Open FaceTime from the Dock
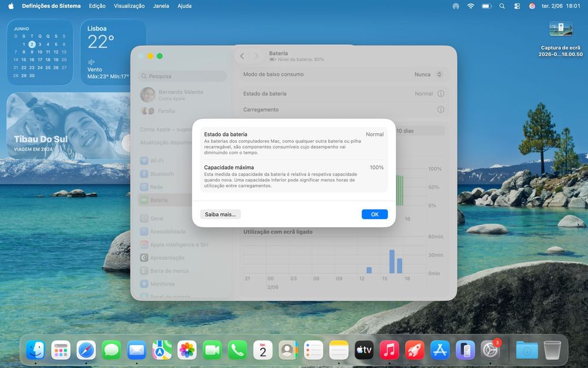The width and height of the screenshot is (588, 368). click(x=212, y=350)
